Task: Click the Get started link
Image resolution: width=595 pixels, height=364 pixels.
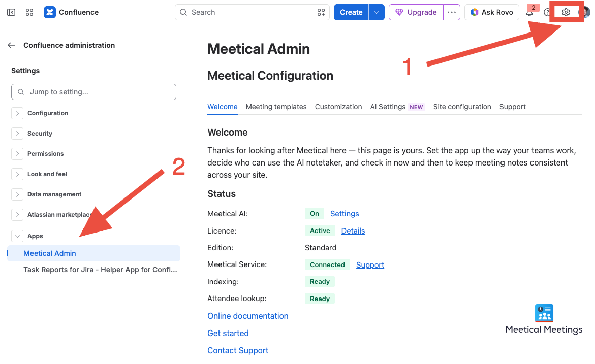Action: [228, 334]
